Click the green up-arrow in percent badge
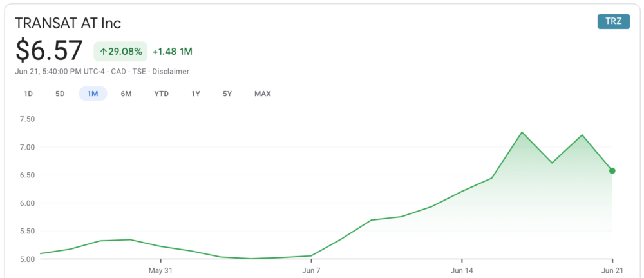The image size is (644, 278). click(103, 51)
